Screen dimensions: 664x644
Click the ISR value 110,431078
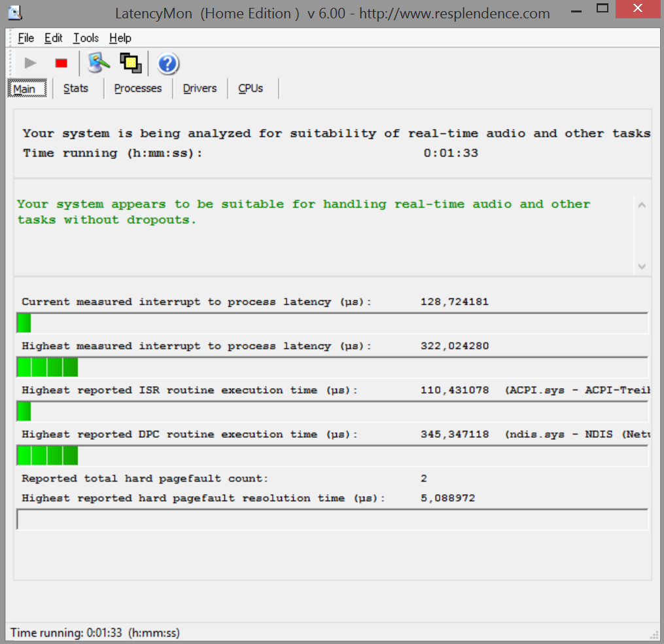click(455, 390)
